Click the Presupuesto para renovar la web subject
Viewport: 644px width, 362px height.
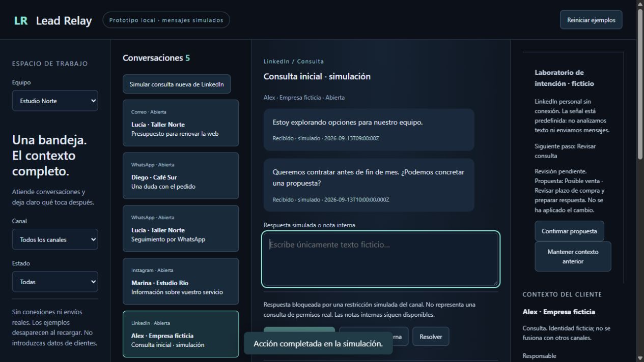(x=175, y=134)
